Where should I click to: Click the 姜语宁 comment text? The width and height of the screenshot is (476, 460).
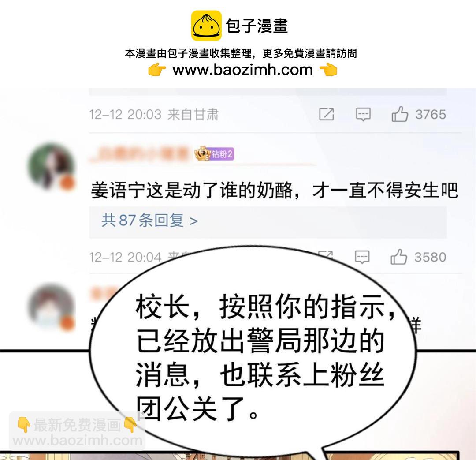pyautogui.click(x=275, y=191)
